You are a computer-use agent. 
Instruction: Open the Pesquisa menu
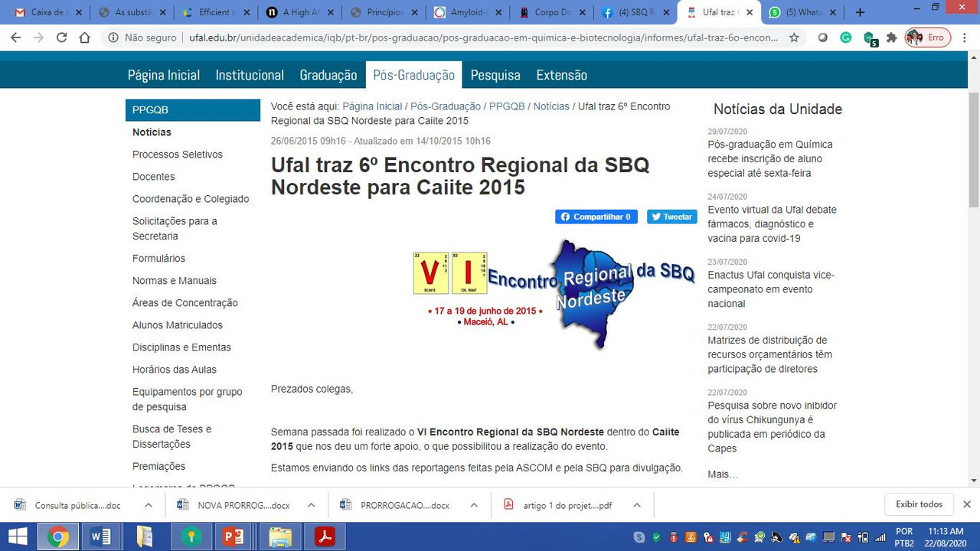point(495,75)
